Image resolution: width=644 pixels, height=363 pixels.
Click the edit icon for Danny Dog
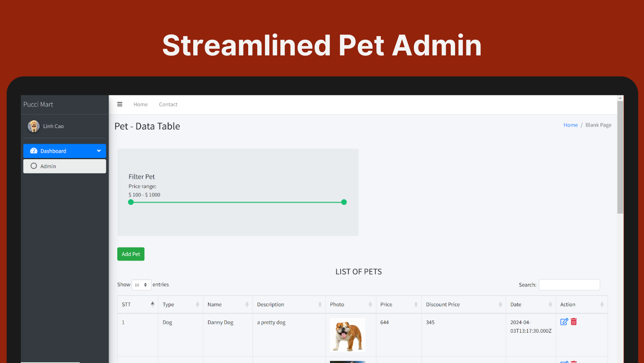click(564, 322)
